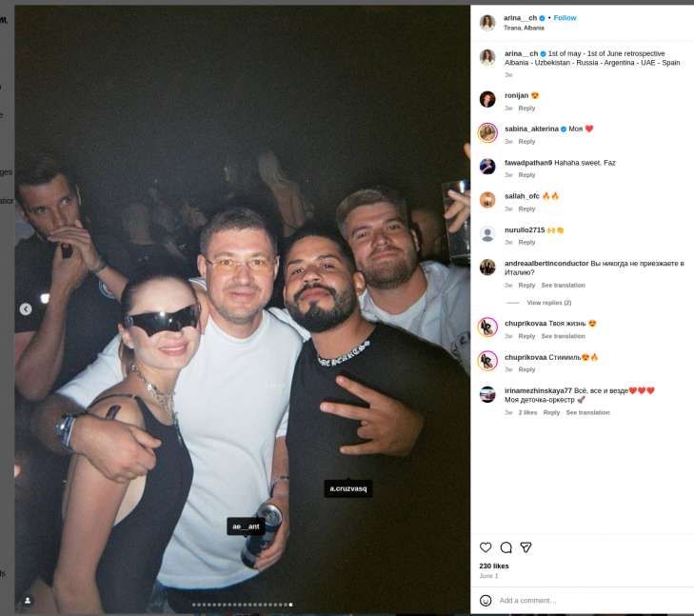This screenshot has height=616, width=694.
Task: Open the emoji picker in the comment box
Action: point(486,601)
